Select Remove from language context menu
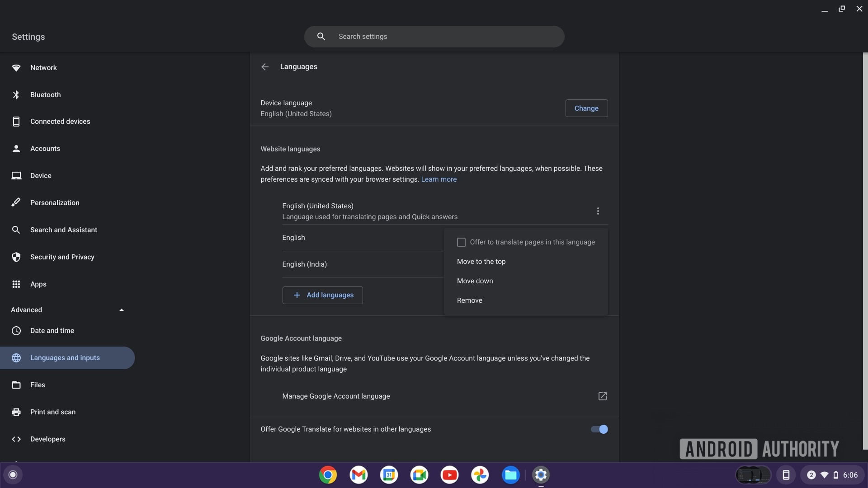868x488 pixels. 470,300
